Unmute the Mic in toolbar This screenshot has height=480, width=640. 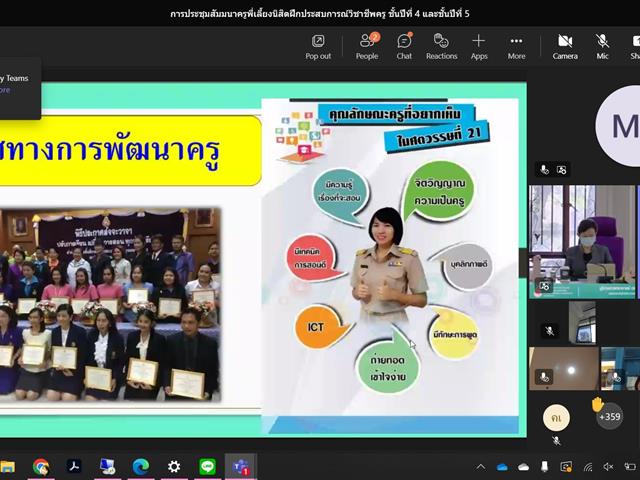[x=602, y=47]
